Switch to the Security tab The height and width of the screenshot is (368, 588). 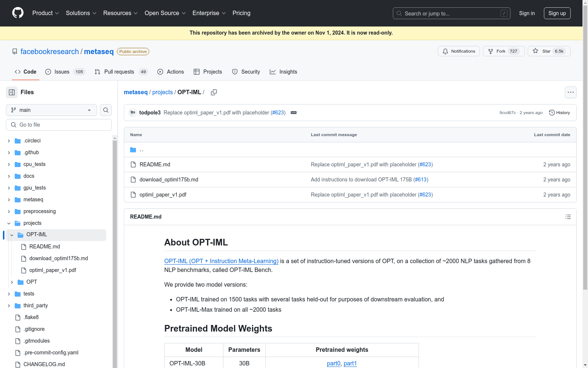pyautogui.click(x=246, y=72)
